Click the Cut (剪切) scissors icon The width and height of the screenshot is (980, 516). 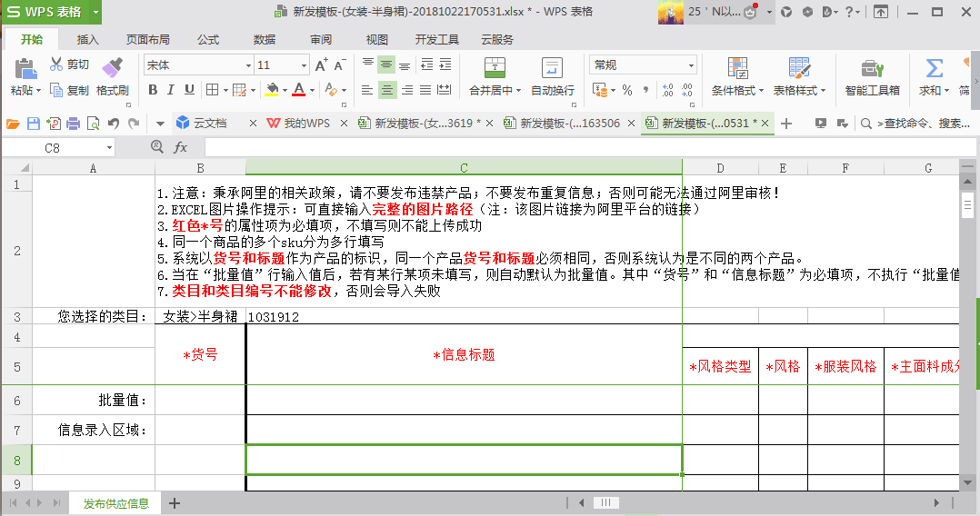tap(56, 64)
